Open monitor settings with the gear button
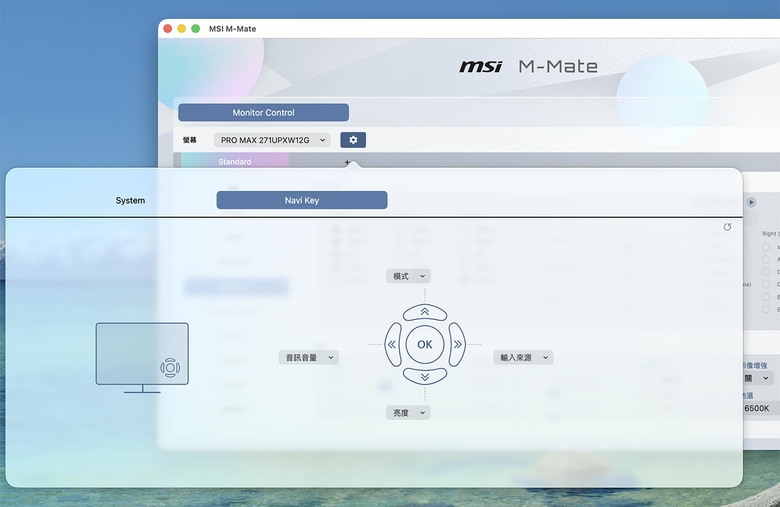 click(x=353, y=140)
